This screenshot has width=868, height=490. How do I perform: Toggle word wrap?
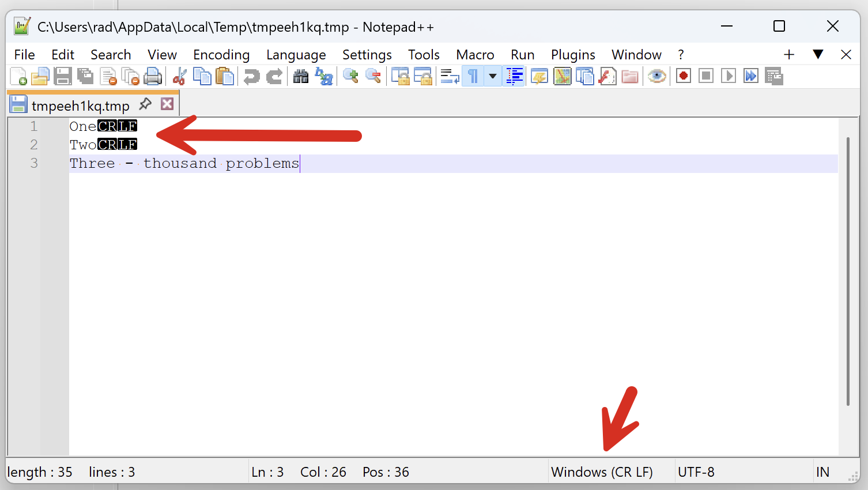pos(450,76)
